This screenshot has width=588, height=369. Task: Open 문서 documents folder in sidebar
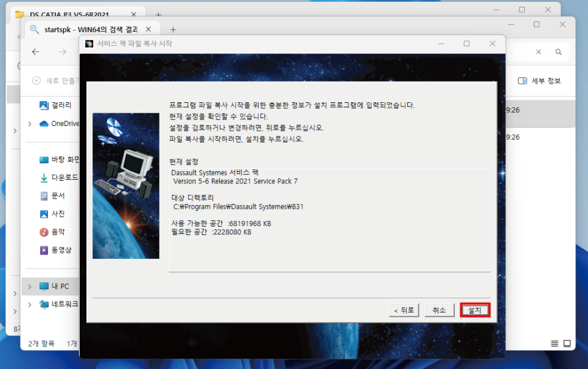[52, 195]
